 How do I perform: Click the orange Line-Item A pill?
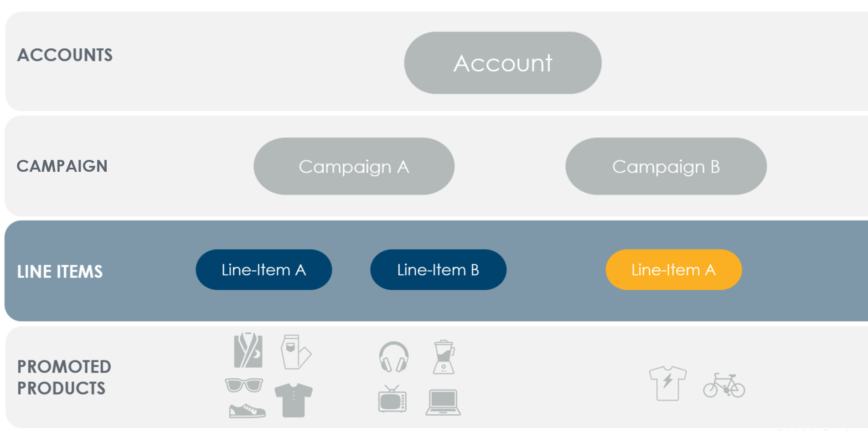click(674, 270)
